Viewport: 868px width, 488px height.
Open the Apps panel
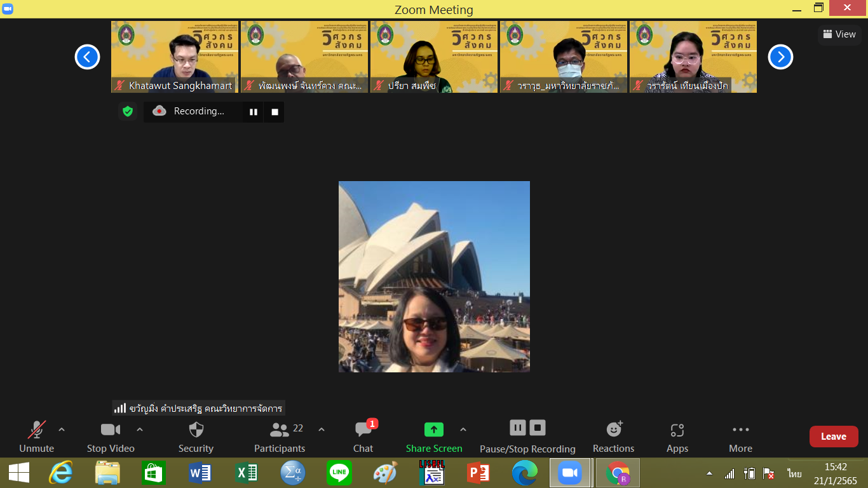[x=677, y=437]
